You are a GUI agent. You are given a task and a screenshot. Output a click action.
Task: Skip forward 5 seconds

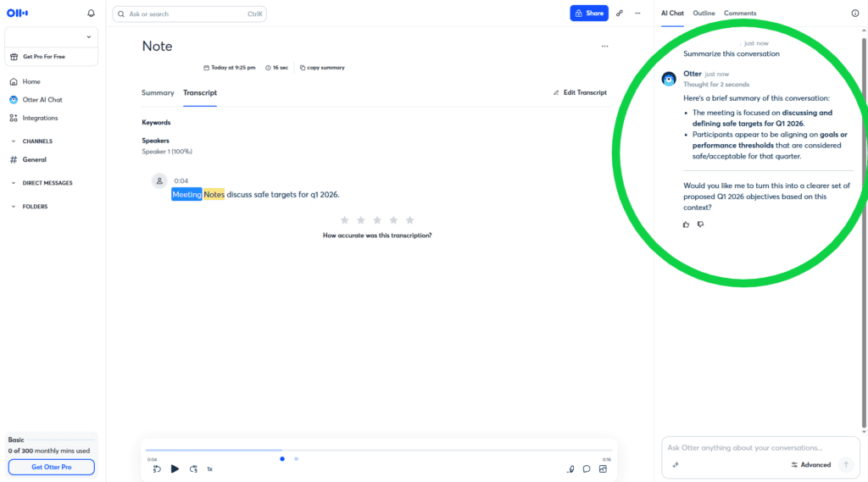193,469
